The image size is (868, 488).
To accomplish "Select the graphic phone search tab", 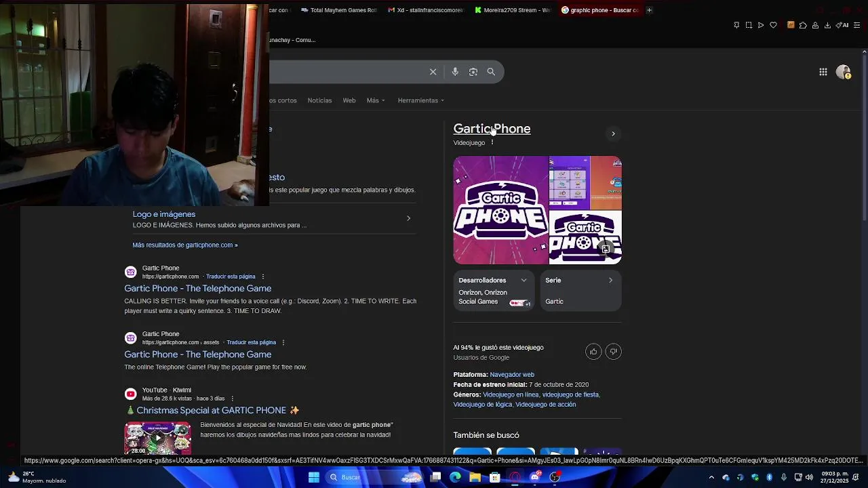I will click(x=599, y=10).
